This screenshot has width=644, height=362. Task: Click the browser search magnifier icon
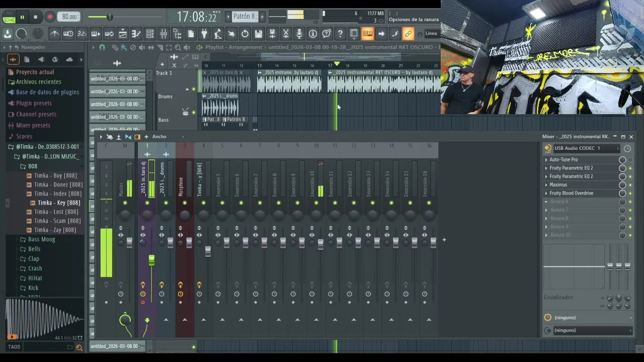click(x=79, y=347)
